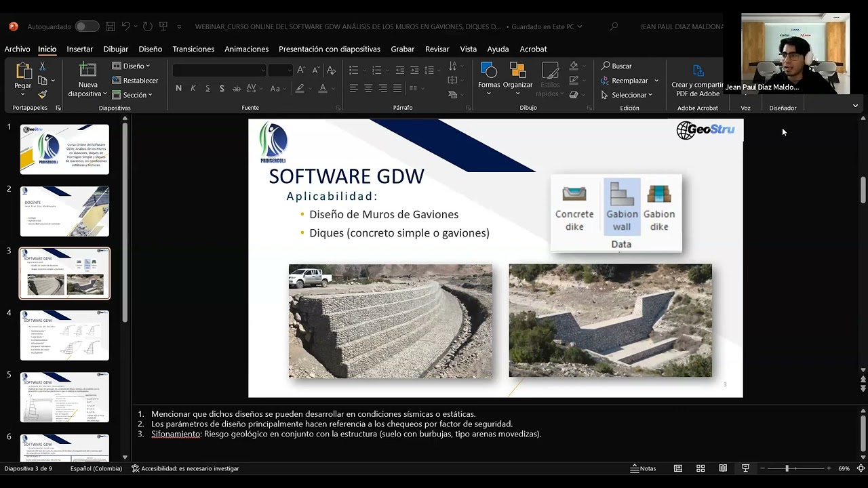The width and height of the screenshot is (868, 488).
Task: Click the Restablecer button
Action: pos(135,80)
